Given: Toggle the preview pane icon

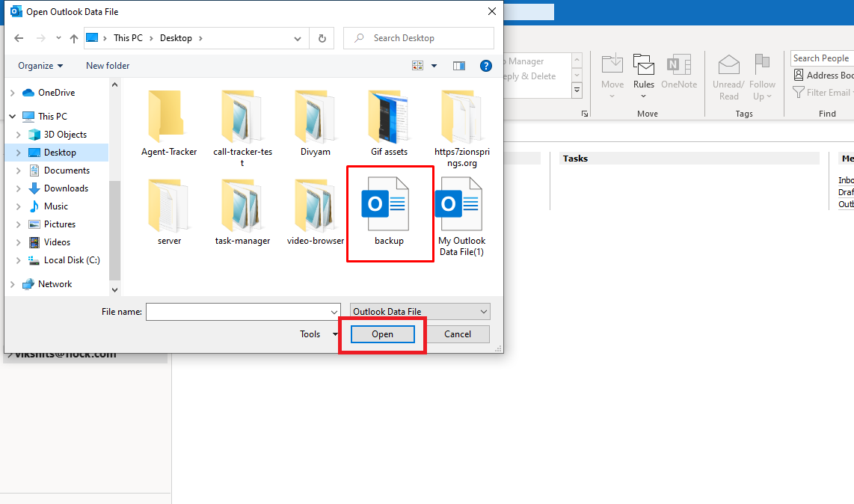Looking at the screenshot, I should pos(459,66).
